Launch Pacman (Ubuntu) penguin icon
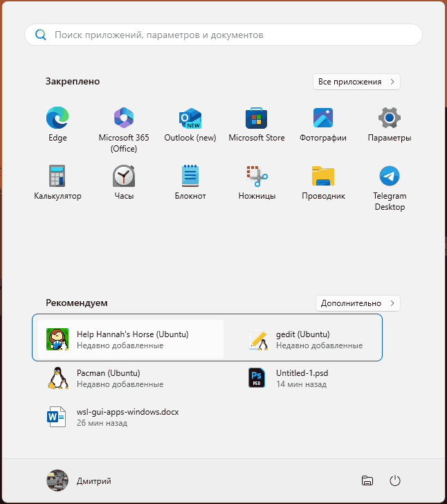 [x=58, y=378]
